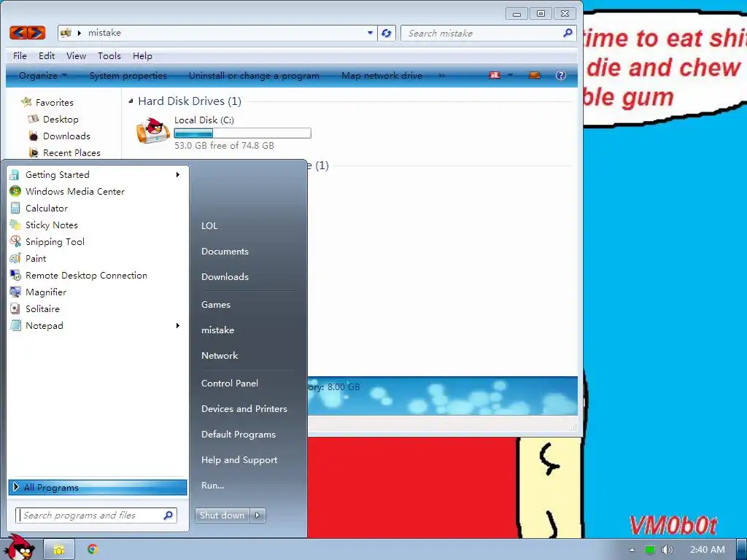The image size is (747, 560).
Task: Click the search magnifier in Explorer
Action: pos(568,33)
